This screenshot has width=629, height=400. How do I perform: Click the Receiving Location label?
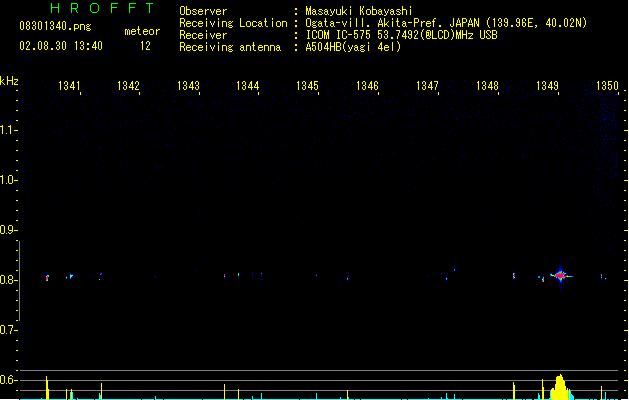coord(233,23)
